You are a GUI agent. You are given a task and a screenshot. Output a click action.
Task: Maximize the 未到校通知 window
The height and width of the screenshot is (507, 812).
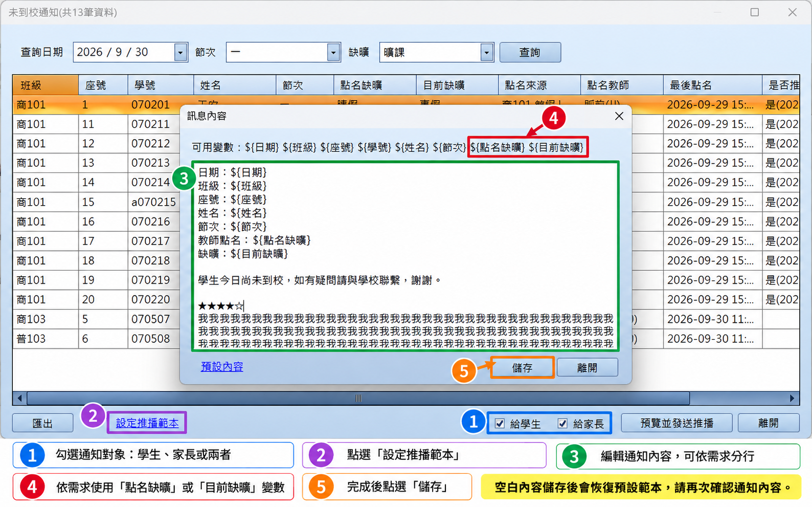[x=755, y=12]
